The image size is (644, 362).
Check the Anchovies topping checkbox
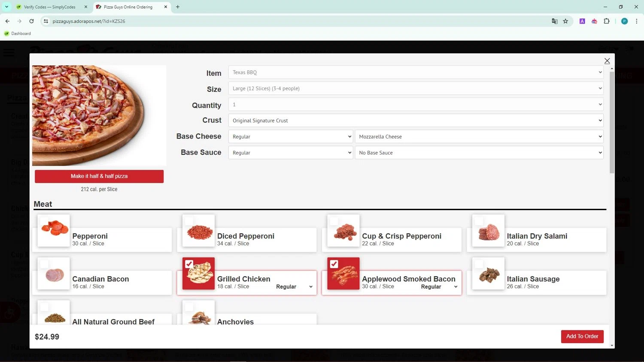pos(189,307)
